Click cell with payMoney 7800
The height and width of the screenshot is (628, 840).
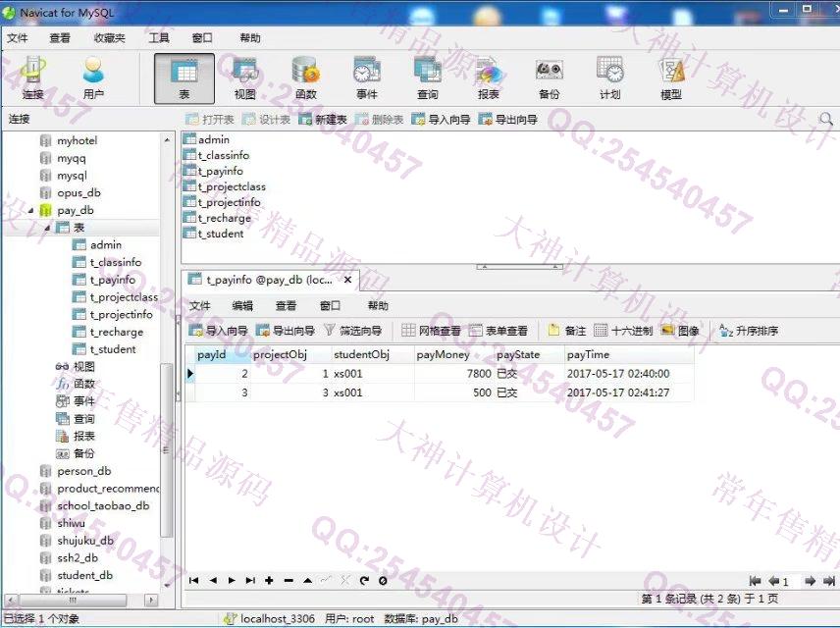(x=454, y=374)
